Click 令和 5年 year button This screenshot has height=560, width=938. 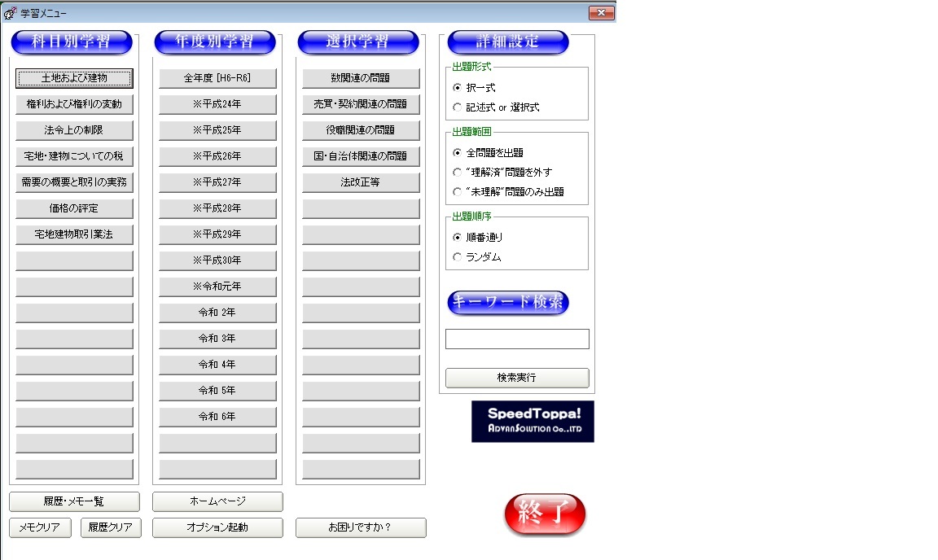coord(217,391)
